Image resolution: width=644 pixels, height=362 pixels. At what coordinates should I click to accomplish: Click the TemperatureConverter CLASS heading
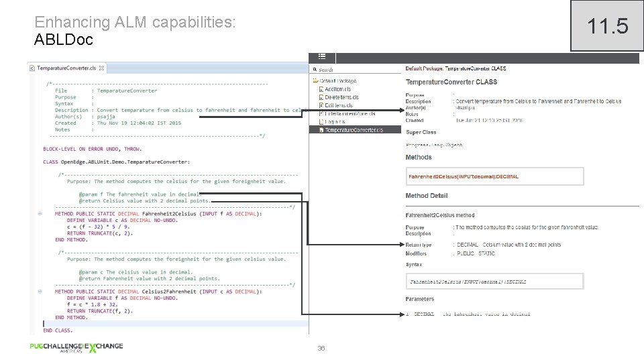451,82
